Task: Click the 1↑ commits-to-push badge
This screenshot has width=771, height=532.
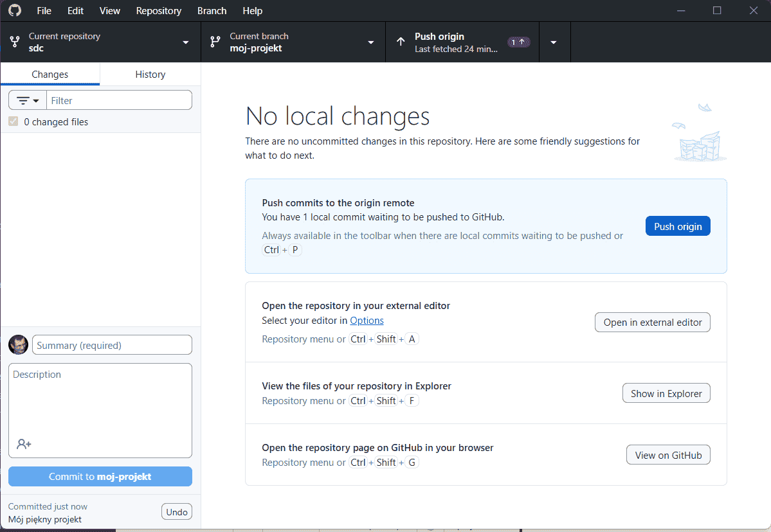Action: 518,41
